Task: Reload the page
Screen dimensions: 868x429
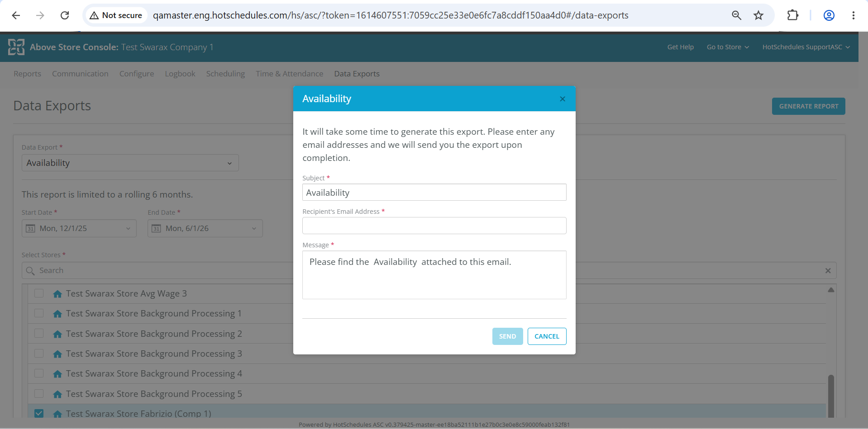Action: click(65, 15)
